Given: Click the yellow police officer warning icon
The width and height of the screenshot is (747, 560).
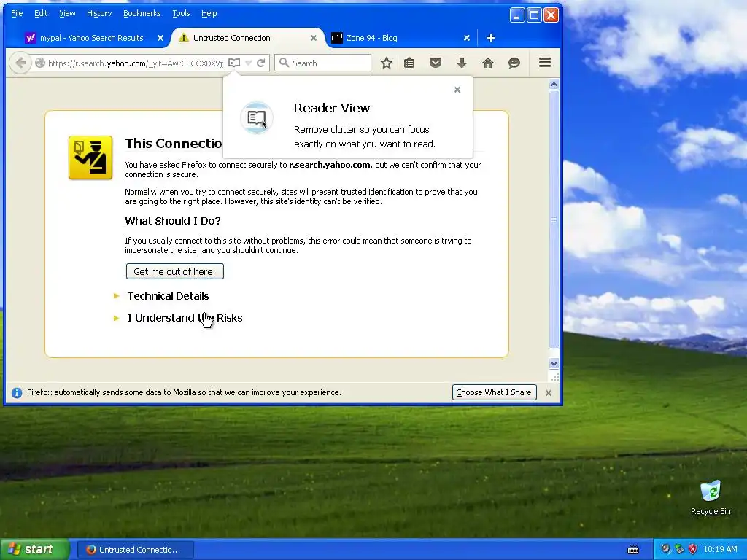Looking at the screenshot, I should pyautogui.click(x=90, y=157).
